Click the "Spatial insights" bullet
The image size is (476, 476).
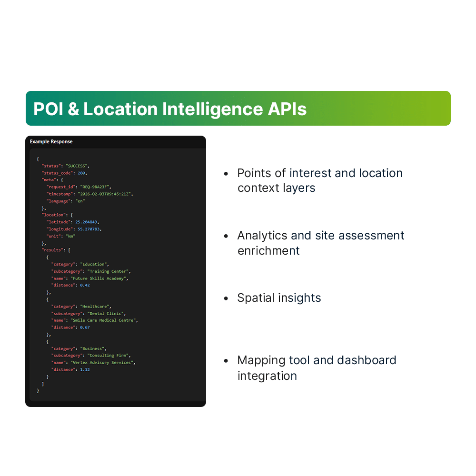point(279,298)
